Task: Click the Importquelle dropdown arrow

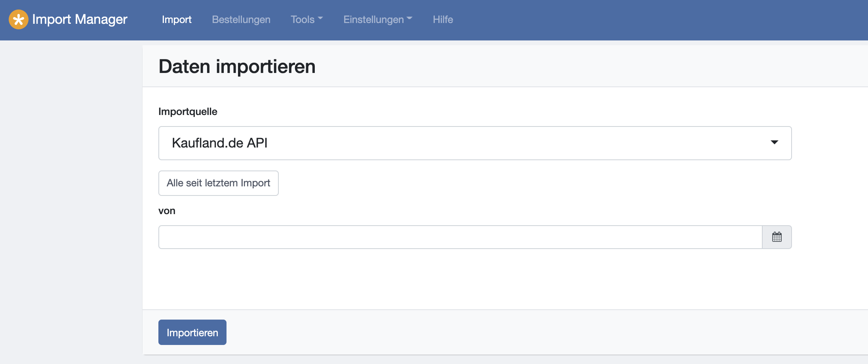Action: [x=775, y=142]
